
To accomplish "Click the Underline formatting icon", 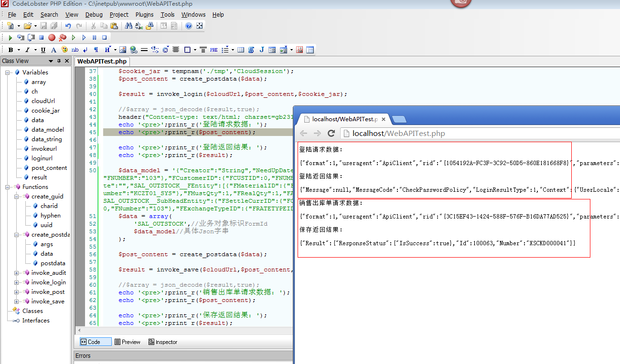I will (43, 50).
